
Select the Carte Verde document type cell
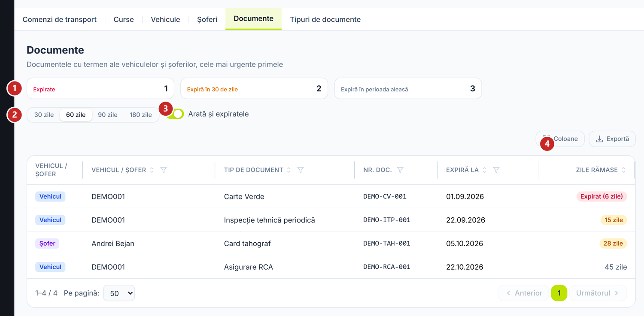pos(244,197)
